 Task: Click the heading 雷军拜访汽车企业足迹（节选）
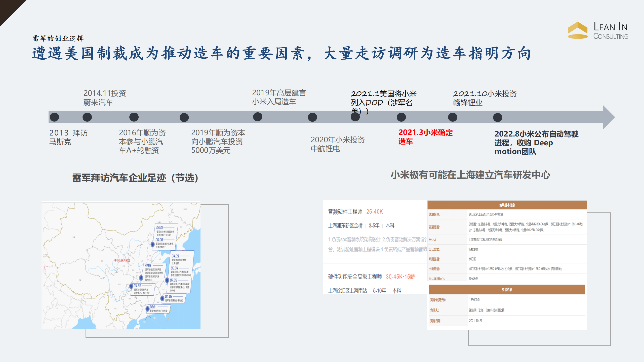pyautogui.click(x=135, y=178)
